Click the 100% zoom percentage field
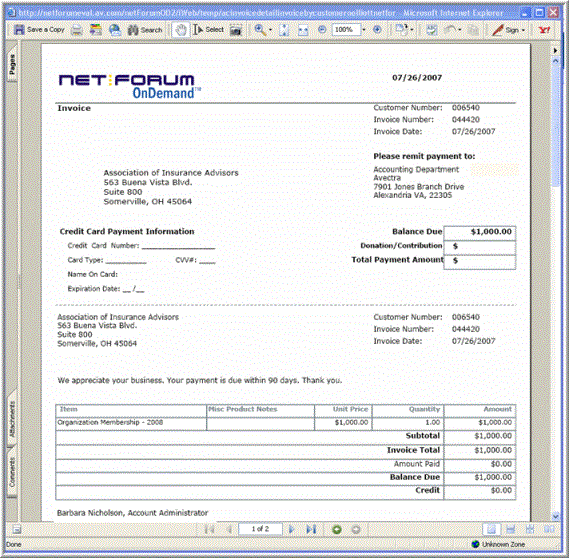Viewport: 569px width, 558px height. (x=346, y=30)
